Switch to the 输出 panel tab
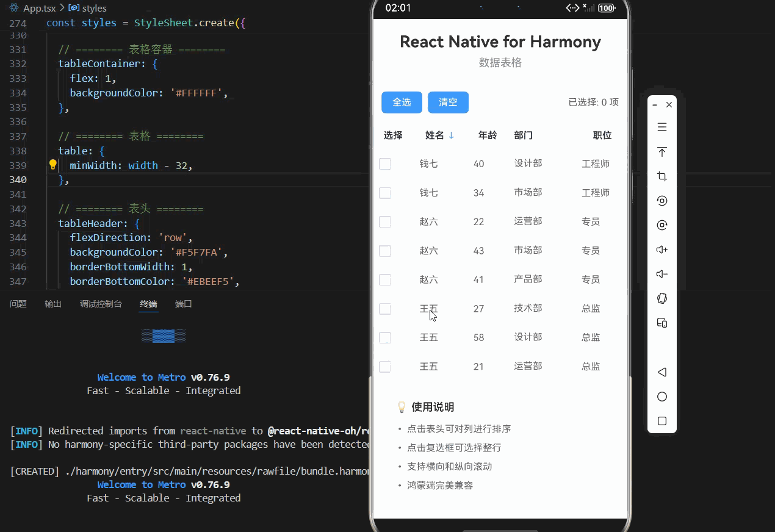Image resolution: width=775 pixels, height=532 pixels. click(x=53, y=304)
